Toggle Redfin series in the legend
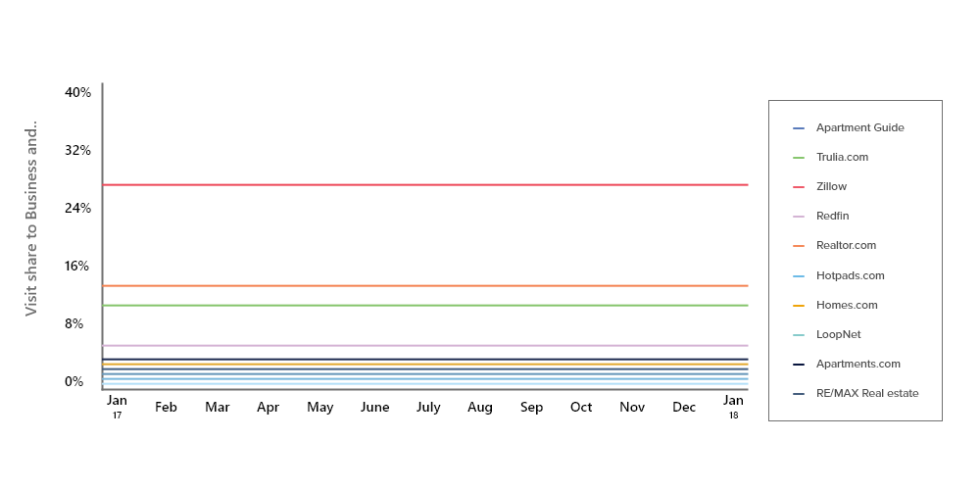The image size is (980, 490). pos(832,216)
